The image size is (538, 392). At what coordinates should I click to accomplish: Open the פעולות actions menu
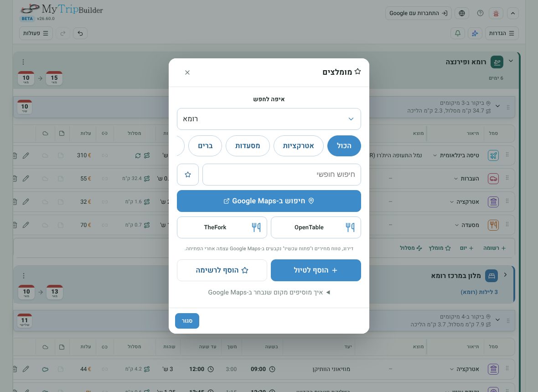click(x=36, y=33)
